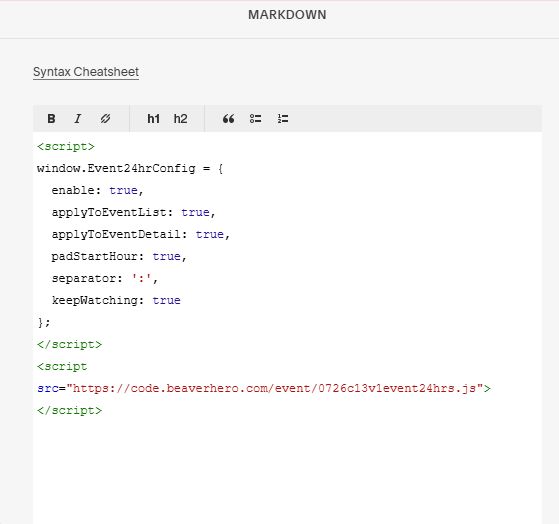This screenshot has width=559, height=524.
Task: Click the MARKDOWN panel heading
Action: [287, 15]
